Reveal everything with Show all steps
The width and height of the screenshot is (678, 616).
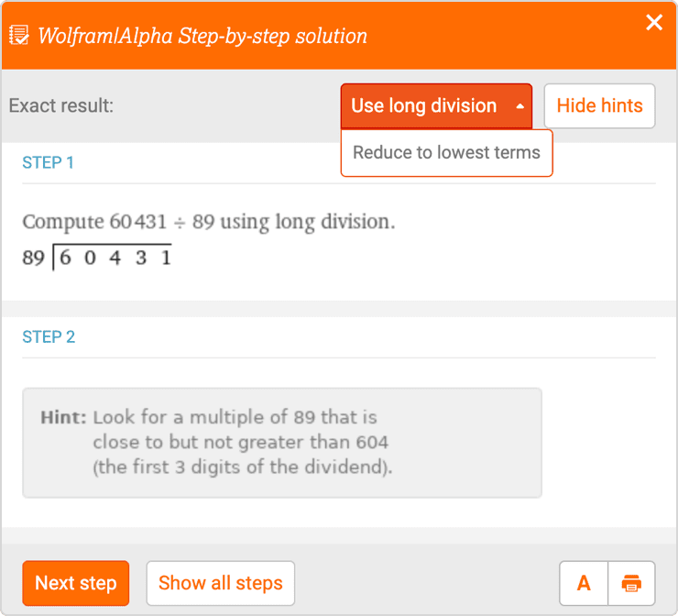pyautogui.click(x=220, y=583)
